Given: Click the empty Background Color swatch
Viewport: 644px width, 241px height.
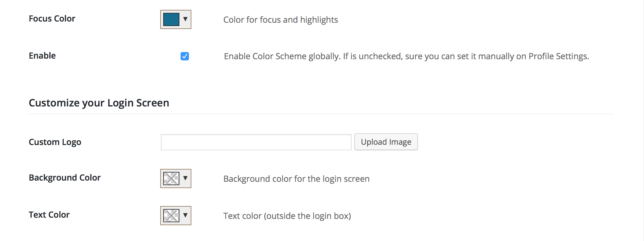Looking at the screenshot, I should click(171, 179).
